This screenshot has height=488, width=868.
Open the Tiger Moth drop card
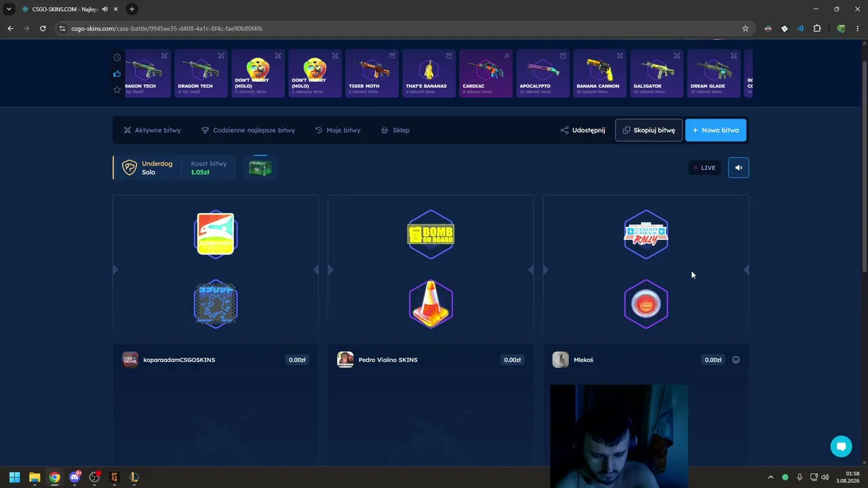pos(372,73)
